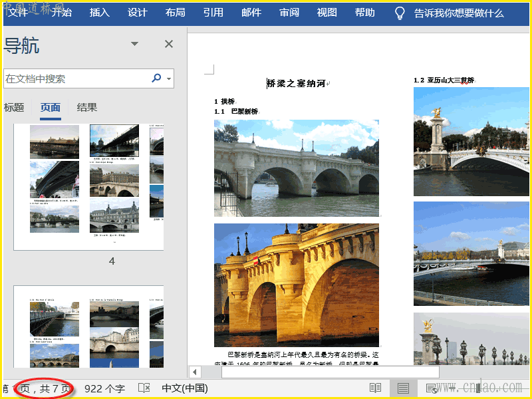Click the lightbulb Tell Me icon
532x399 pixels.
400,13
